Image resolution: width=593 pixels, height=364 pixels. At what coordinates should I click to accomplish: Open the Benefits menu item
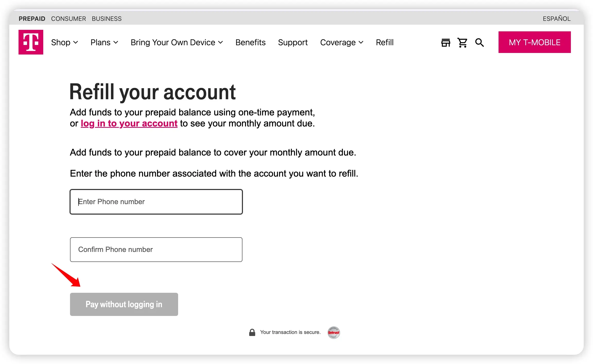click(x=250, y=42)
